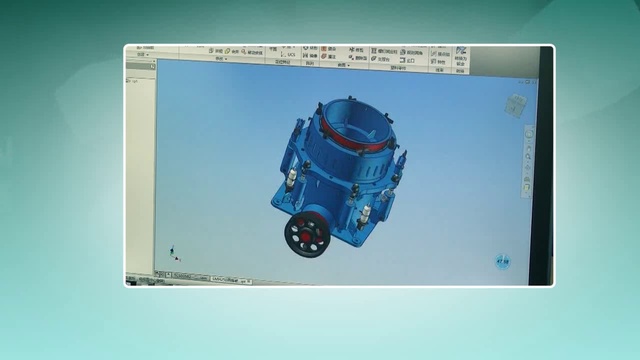Activate the Free Orbit tool

(x=528, y=168)
